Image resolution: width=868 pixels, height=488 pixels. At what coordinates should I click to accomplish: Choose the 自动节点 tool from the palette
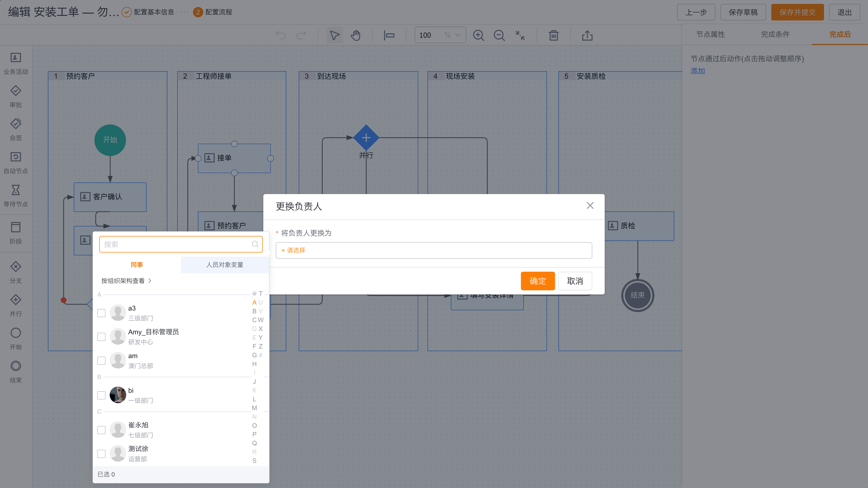point(16,162)
